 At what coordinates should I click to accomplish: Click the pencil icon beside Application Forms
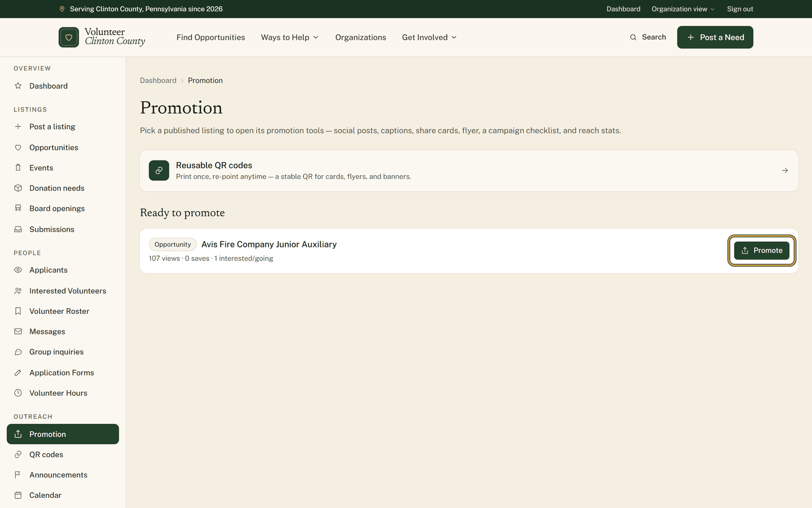[x=18, y=372]
